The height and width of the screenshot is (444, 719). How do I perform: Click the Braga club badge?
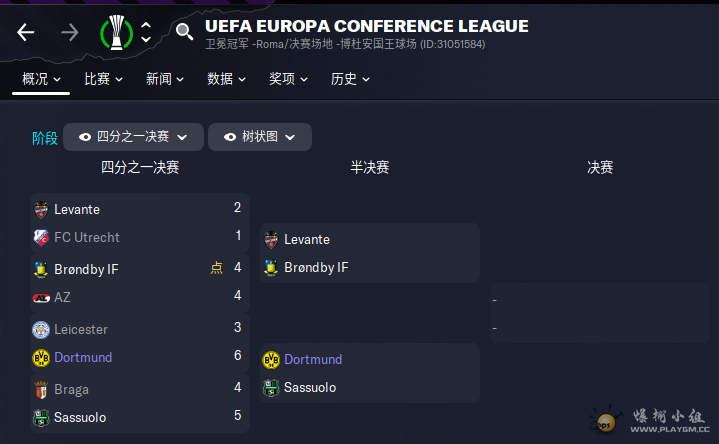41,389
